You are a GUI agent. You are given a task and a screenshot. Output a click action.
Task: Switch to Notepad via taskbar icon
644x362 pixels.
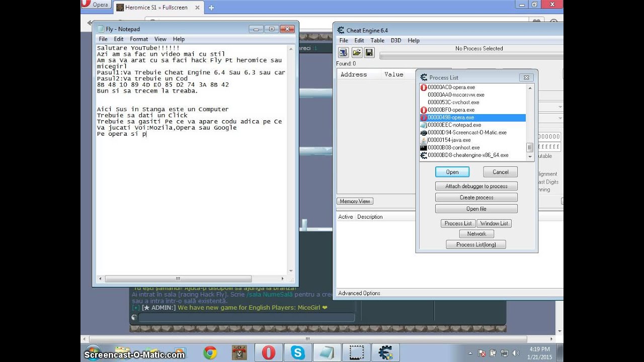[x=327, y=352]
